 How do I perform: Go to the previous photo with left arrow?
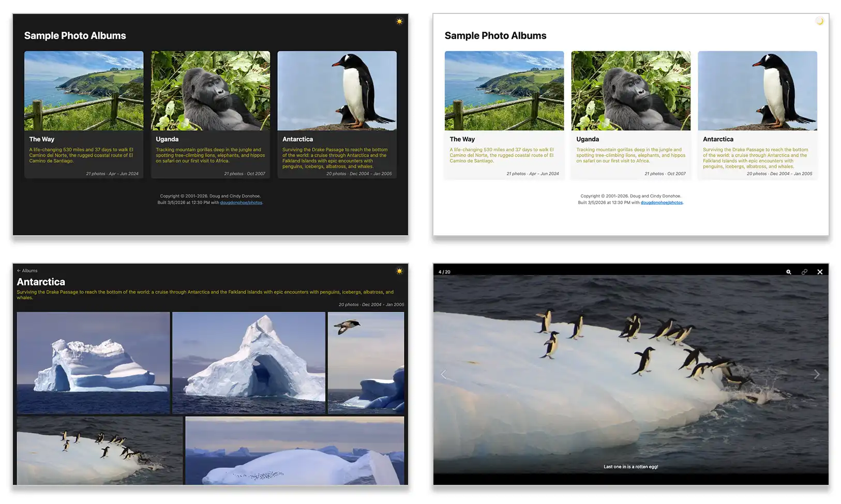click(443, 374)
